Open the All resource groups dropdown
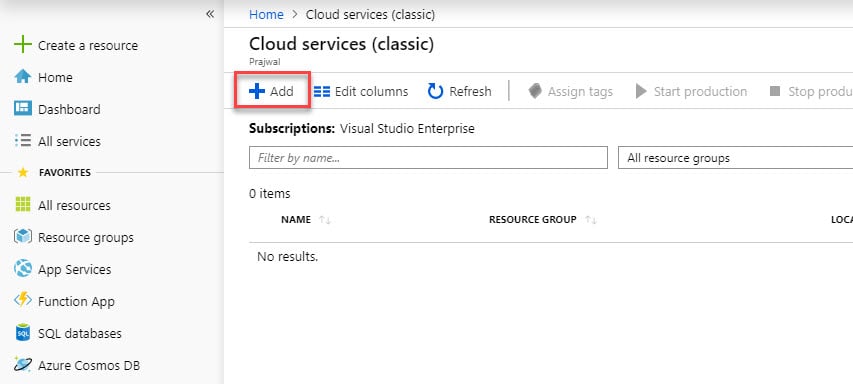The image size is (853, 384). [735, 158]
